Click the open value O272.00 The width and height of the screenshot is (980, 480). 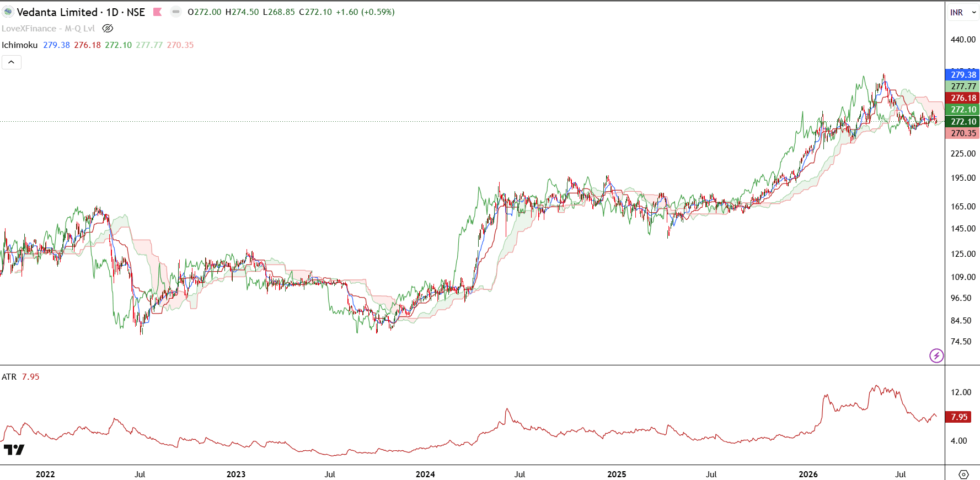point(205,12)
